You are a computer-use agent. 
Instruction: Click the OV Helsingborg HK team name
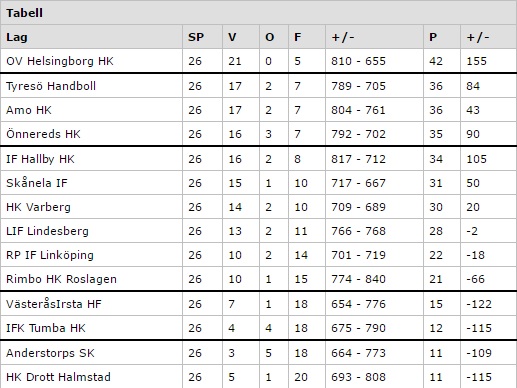(x=60, y=61)
